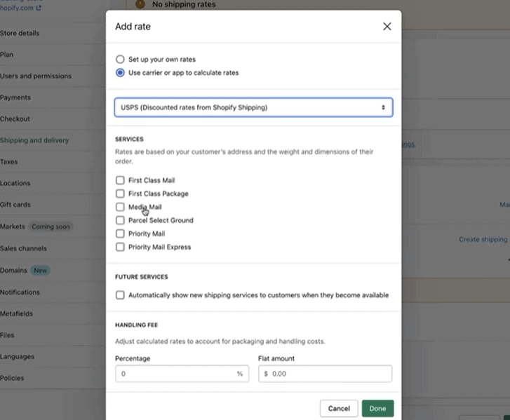Open Taxes settings in sidebar
Viewport: 510px width, 420px height.
click(x=9, y=162)
